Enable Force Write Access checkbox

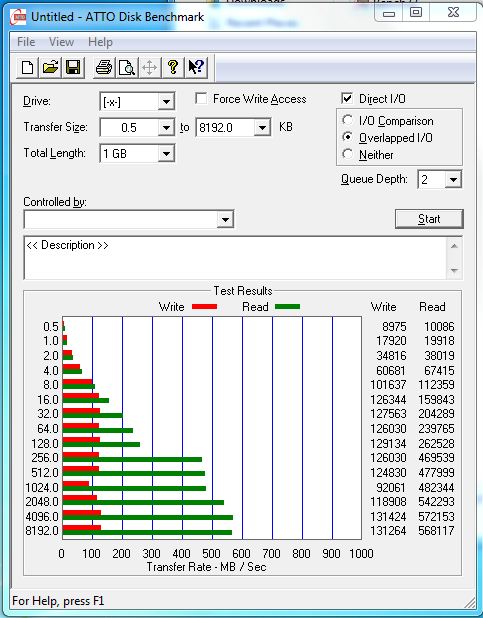point(201,99)
